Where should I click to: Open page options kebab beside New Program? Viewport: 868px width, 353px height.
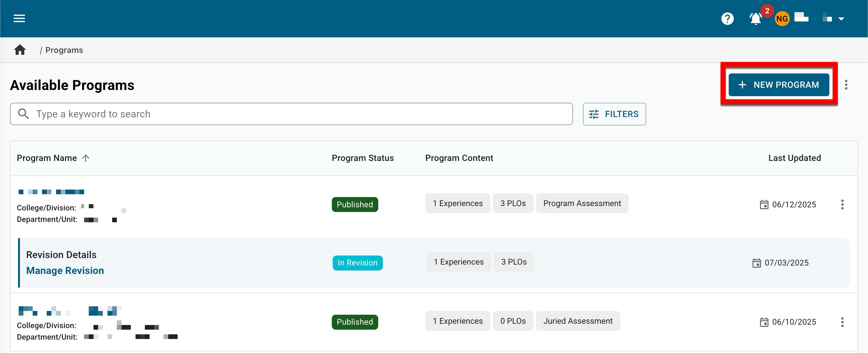tap(846, 85)
